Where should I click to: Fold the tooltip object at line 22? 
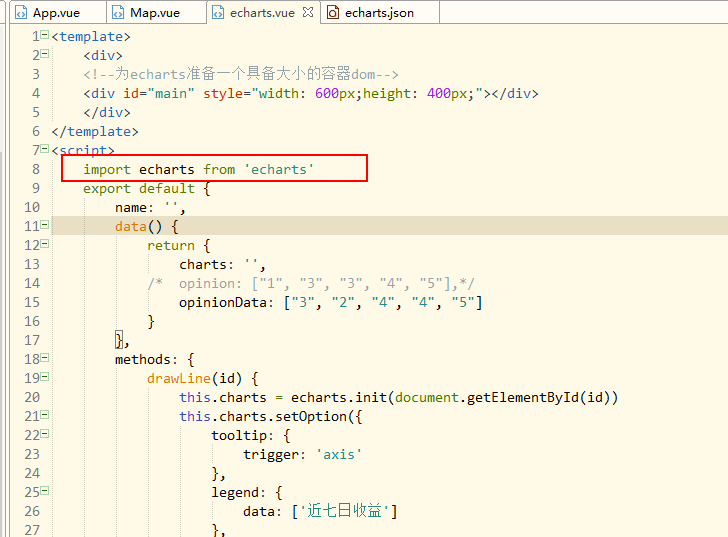(45, 434)
